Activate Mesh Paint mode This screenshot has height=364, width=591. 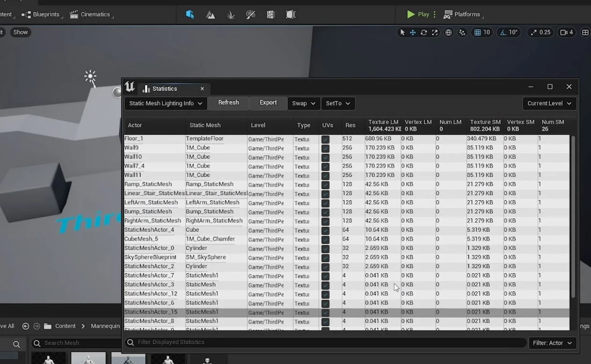click(x=250, y=15)
